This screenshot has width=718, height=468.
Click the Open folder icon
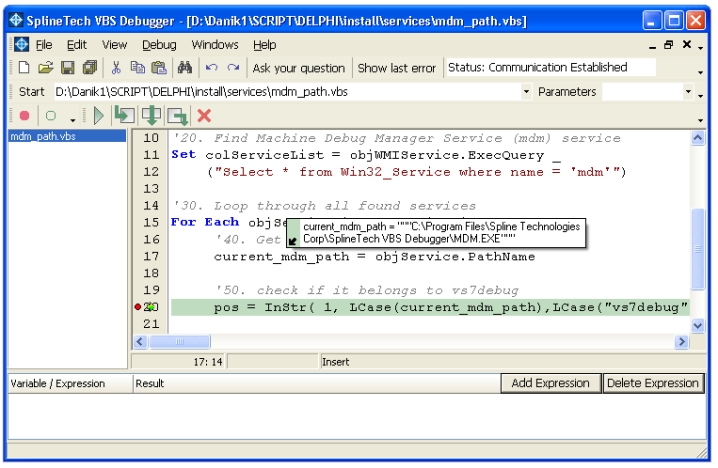pyautogui.click(x=45, y=68)
